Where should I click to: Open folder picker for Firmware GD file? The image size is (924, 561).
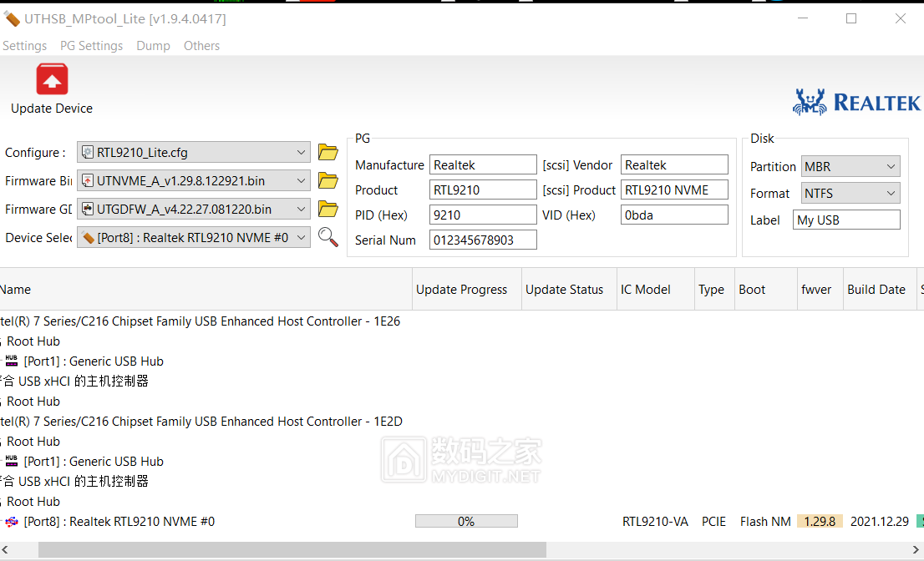pos(327,209)
